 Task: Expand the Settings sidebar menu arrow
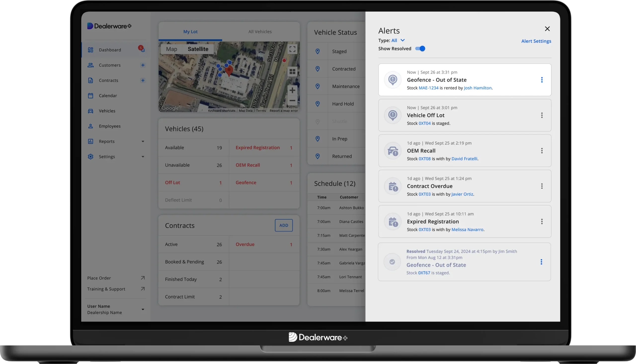click(143, 157)
